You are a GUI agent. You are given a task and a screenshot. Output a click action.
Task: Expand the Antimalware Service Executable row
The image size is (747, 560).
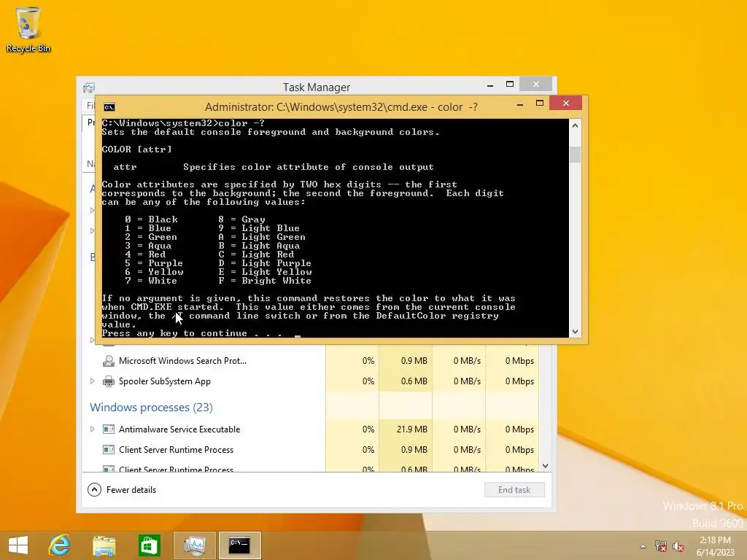pos(93,429)
